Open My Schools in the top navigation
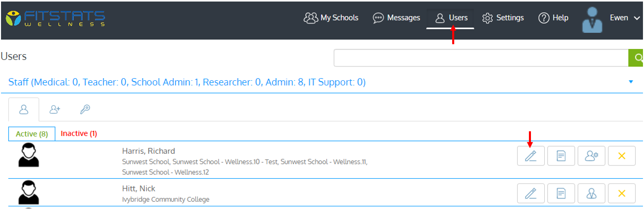644x211 pixels. (x=331, y=18)
